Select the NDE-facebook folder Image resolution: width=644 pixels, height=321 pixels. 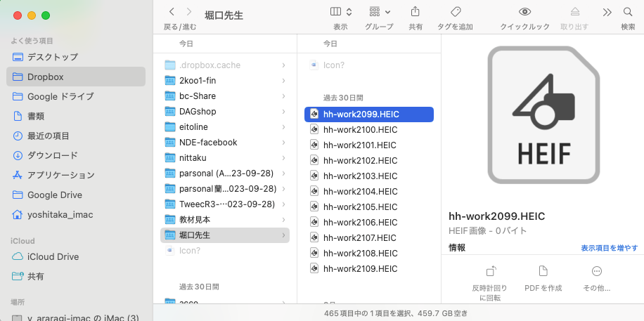tap(225, 143)
